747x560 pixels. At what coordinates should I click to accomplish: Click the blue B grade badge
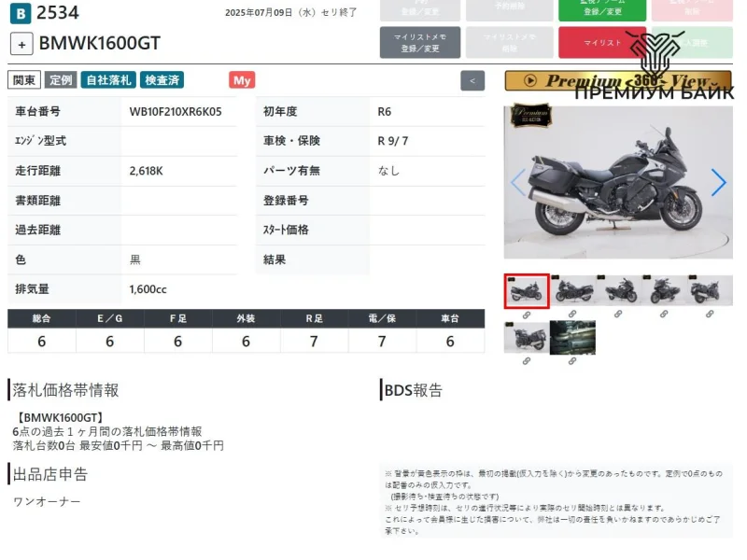point(21,13)
